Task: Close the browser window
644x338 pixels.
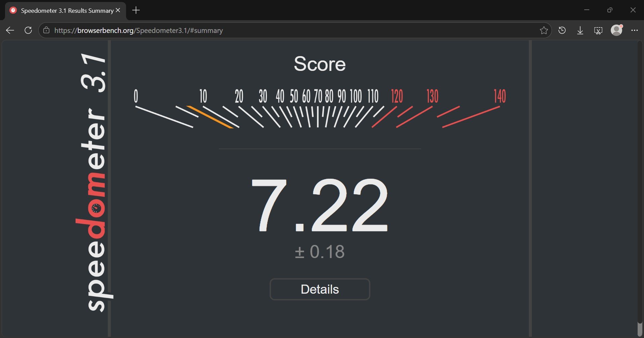Action: click(x=633, y=10)
